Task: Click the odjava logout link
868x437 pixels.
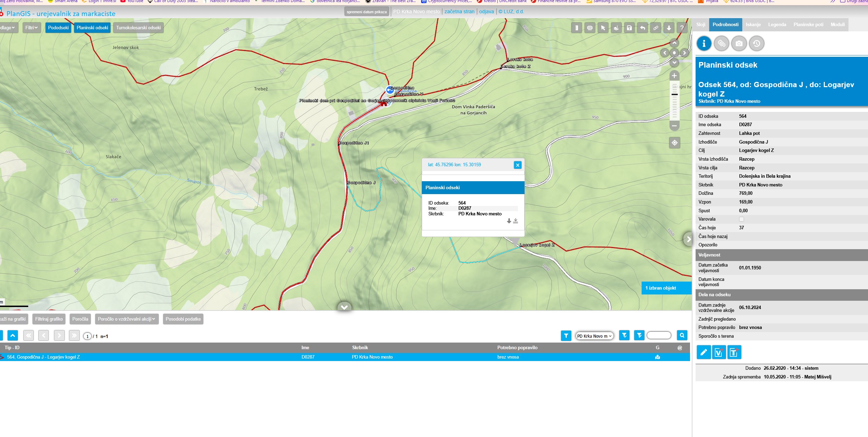Action: point(486,11)
